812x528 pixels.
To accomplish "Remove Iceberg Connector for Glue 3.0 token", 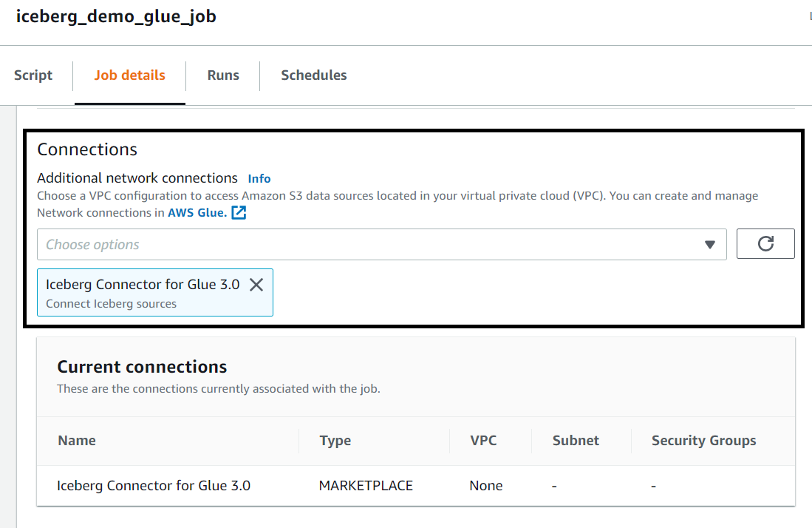I will [256, 285].
